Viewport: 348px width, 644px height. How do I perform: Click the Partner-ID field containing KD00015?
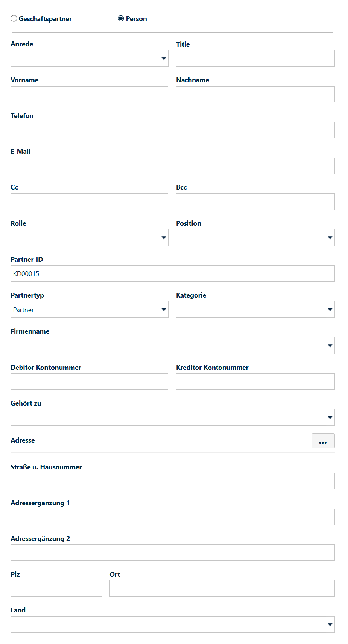pos(173,273)
